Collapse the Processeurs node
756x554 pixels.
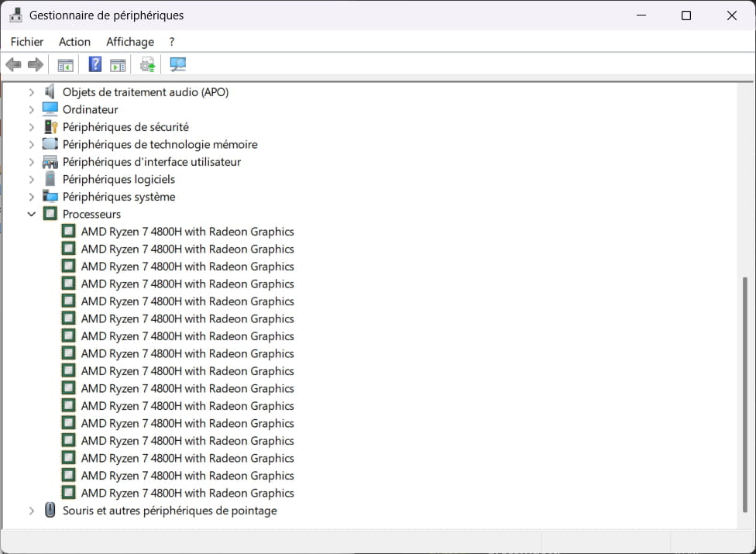tap(31, 214)
